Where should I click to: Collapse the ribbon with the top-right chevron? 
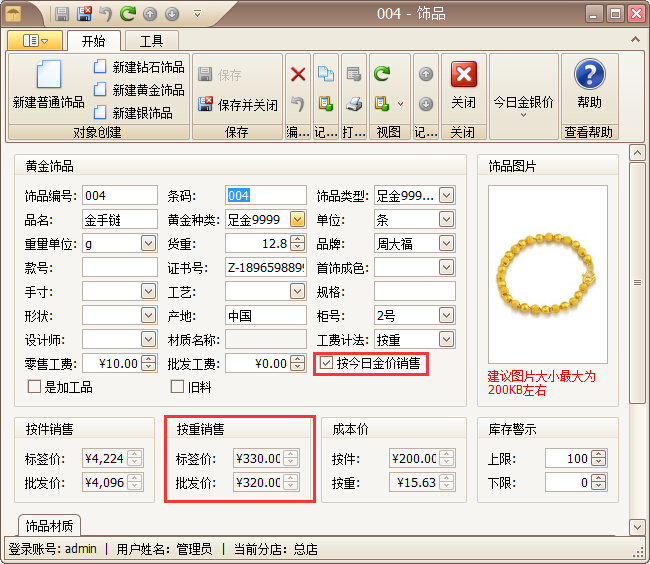pyautogui.click(x=635, y=39)
